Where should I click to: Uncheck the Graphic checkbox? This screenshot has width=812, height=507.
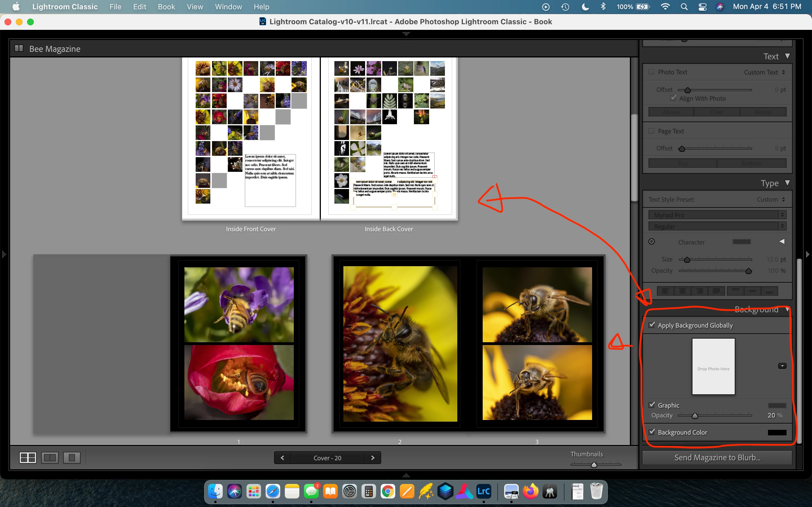pos(652,405)
